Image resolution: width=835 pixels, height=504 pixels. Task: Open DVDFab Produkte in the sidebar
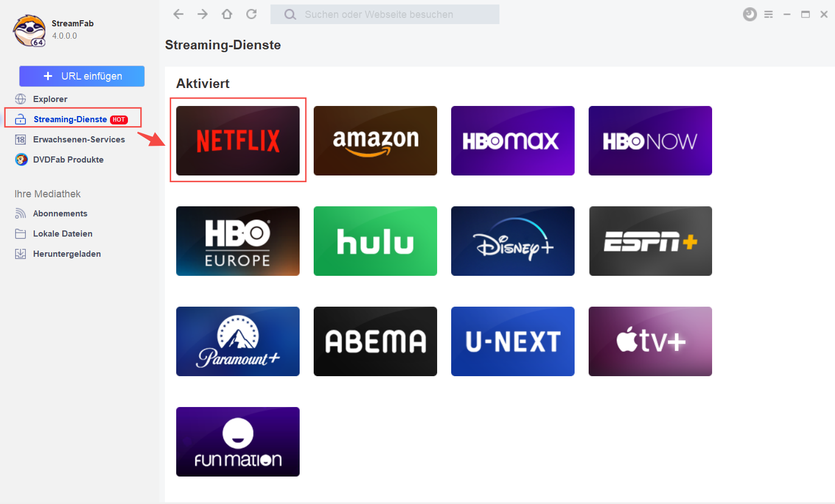(68, 160)
